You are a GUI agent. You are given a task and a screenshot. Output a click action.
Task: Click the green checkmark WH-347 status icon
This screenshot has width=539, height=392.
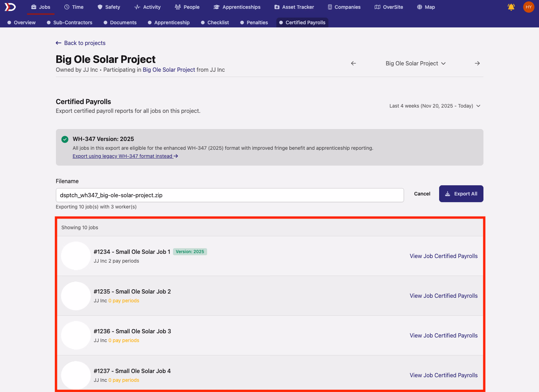(65, 139)
